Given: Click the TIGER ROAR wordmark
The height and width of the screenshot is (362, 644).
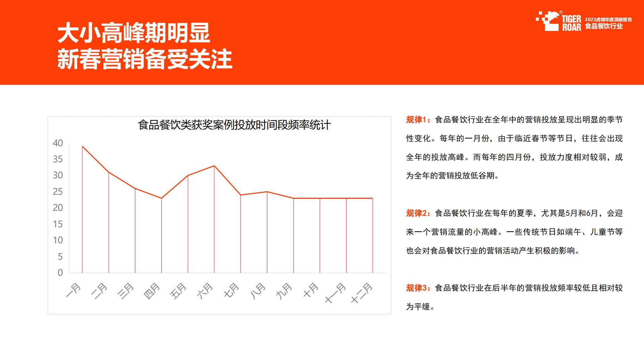Looking at the screenshot, I should tap(572, 23).
